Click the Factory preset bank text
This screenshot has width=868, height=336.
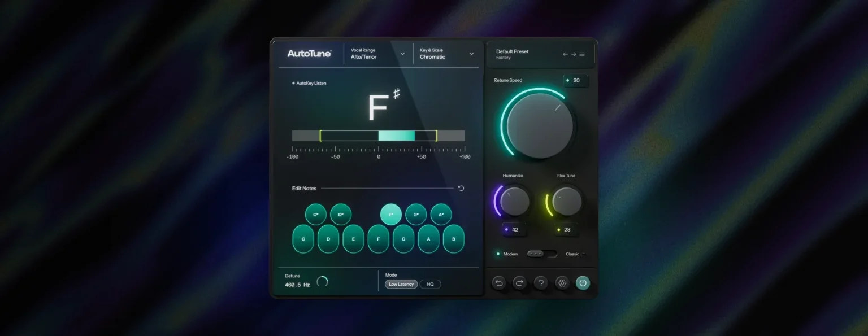503,58
